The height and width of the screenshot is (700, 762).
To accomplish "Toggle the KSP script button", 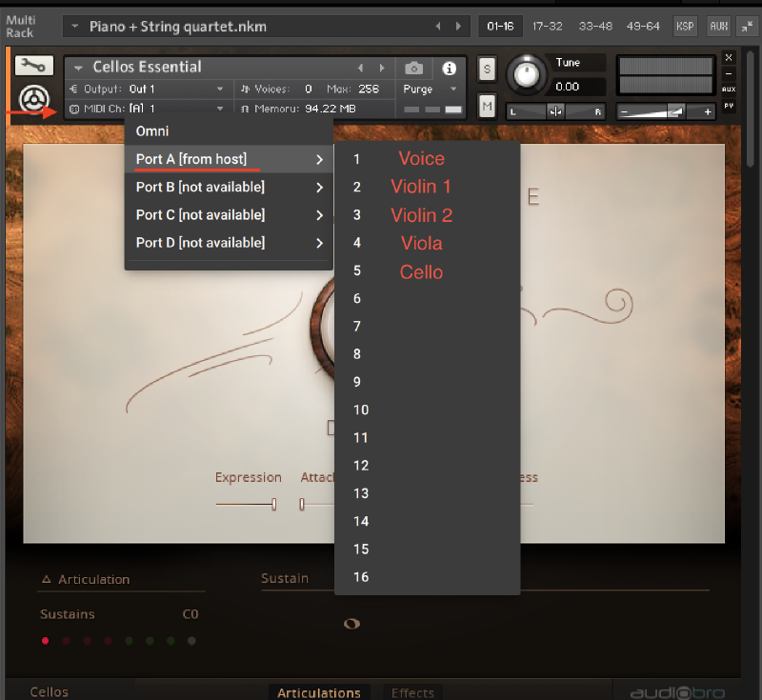I will (685, 27).
